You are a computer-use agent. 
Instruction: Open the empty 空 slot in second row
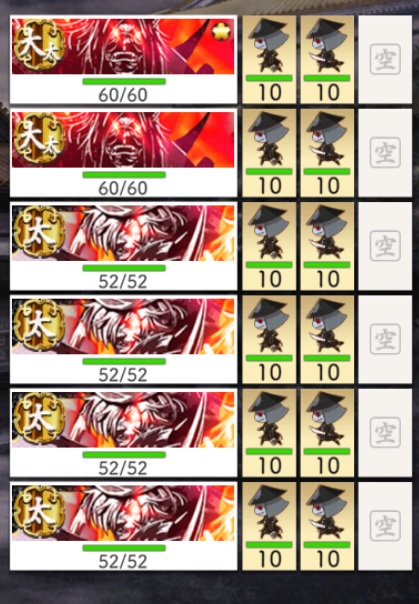(x=385, y=153)
